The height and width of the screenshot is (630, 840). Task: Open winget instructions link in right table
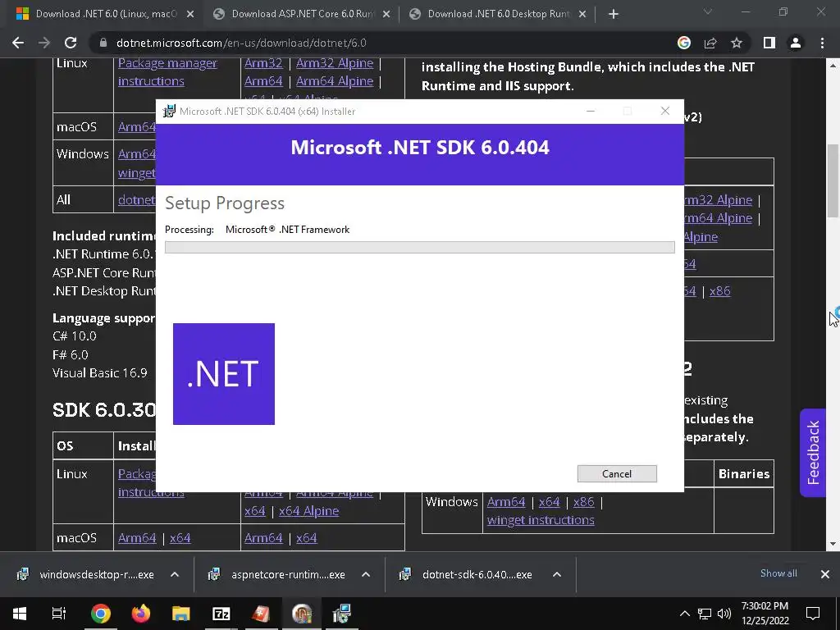[541, 520]
